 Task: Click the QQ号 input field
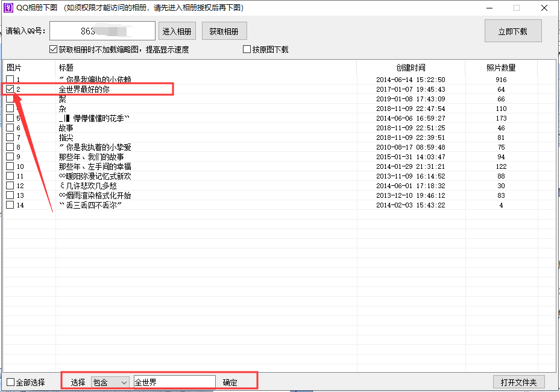[102, 31]
